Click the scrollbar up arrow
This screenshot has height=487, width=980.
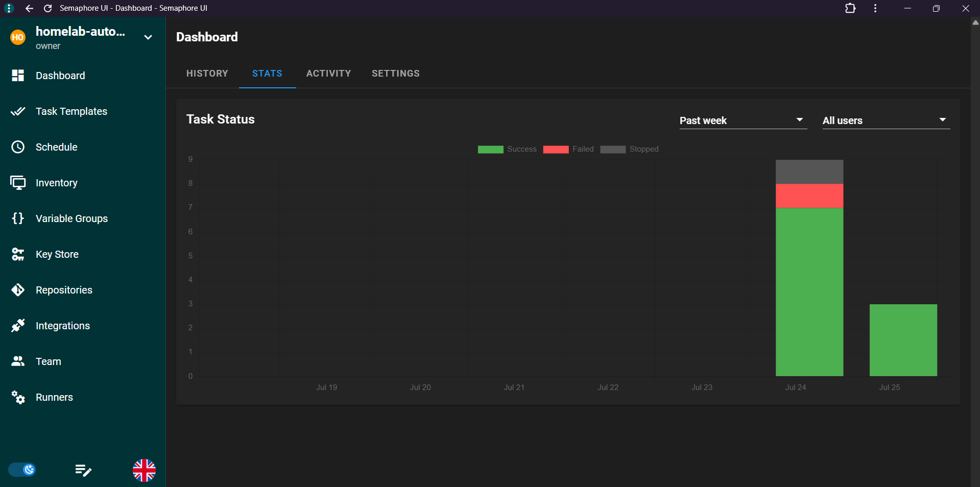click(975, 22)
